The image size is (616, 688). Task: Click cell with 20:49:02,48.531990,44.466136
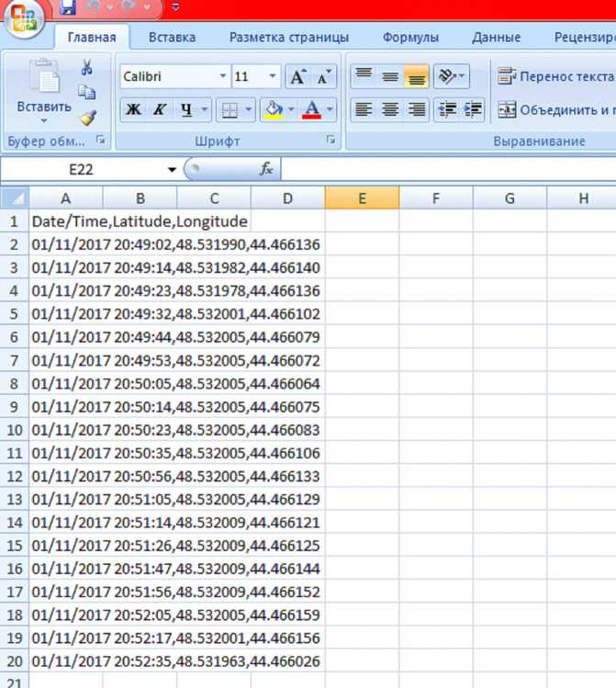tap(176, 244)
